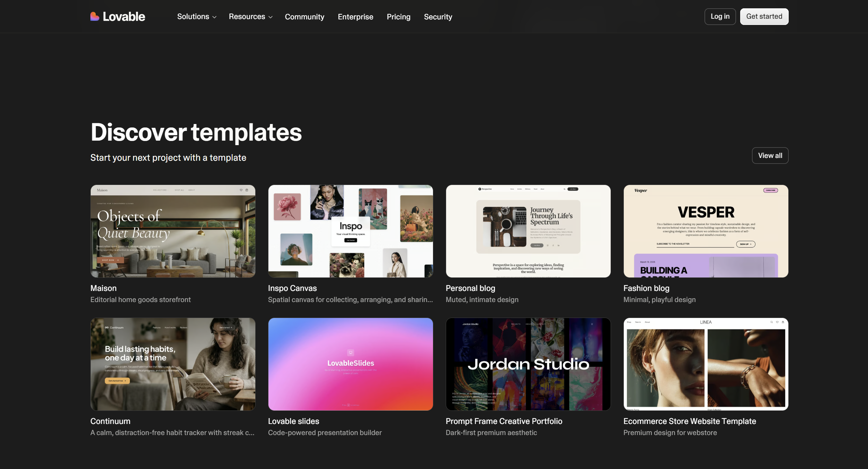
Task: Select the Continuum title link
Action: 110,421
